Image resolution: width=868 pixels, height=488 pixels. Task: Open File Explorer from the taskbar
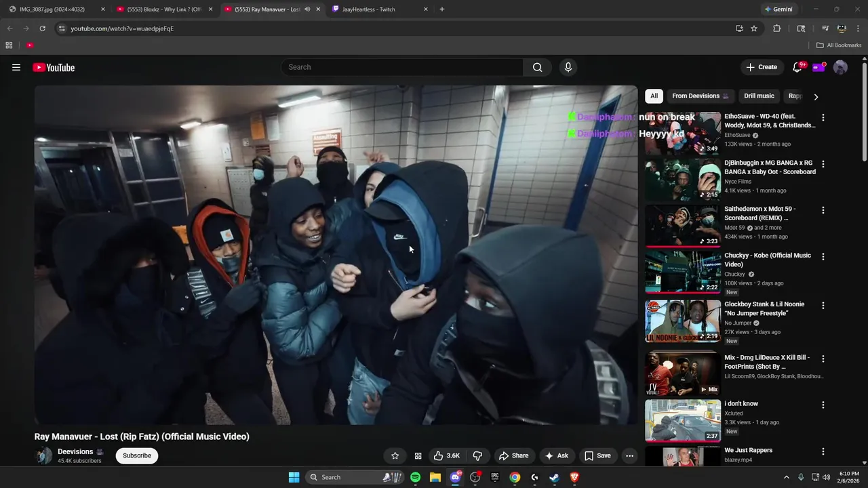(435, 477)
